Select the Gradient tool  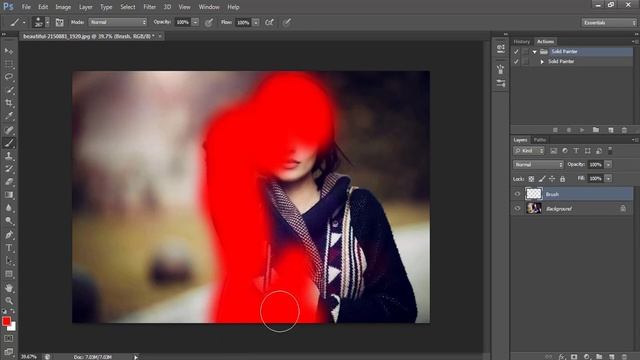[x=9, y=195]
